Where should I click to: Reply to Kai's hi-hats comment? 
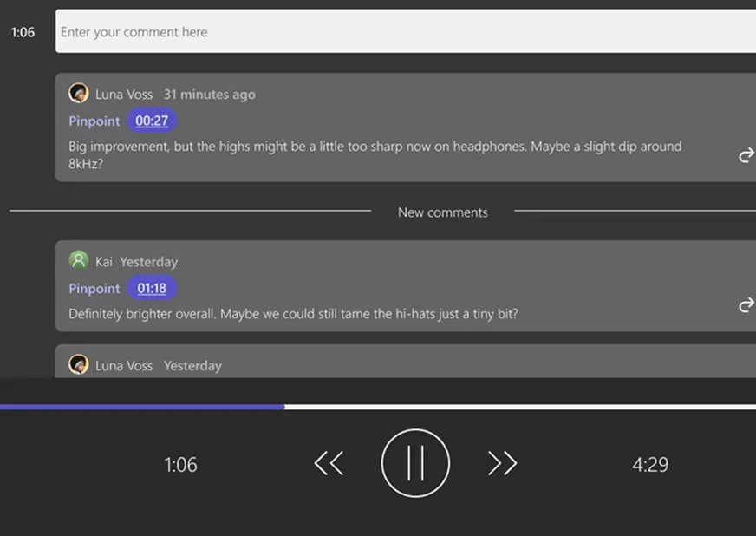click(745, 305)
